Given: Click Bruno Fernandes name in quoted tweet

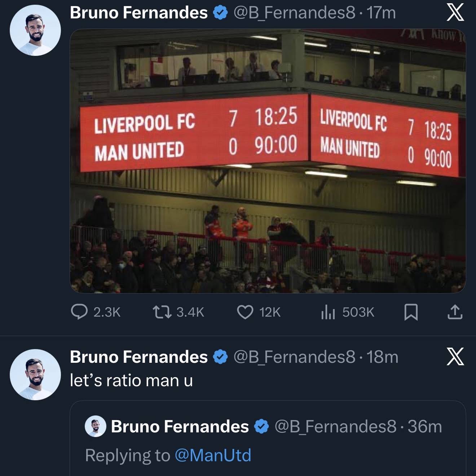Looking at the screenshot, I should (180, 427).
